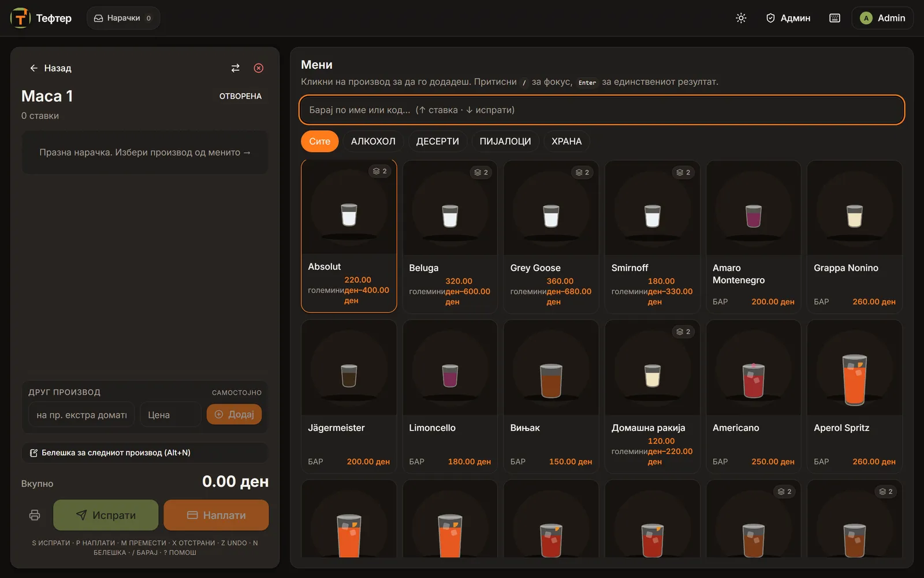Click the Додај add button
This screenshot has height=578, width=924.
click(x=234, y=414)
